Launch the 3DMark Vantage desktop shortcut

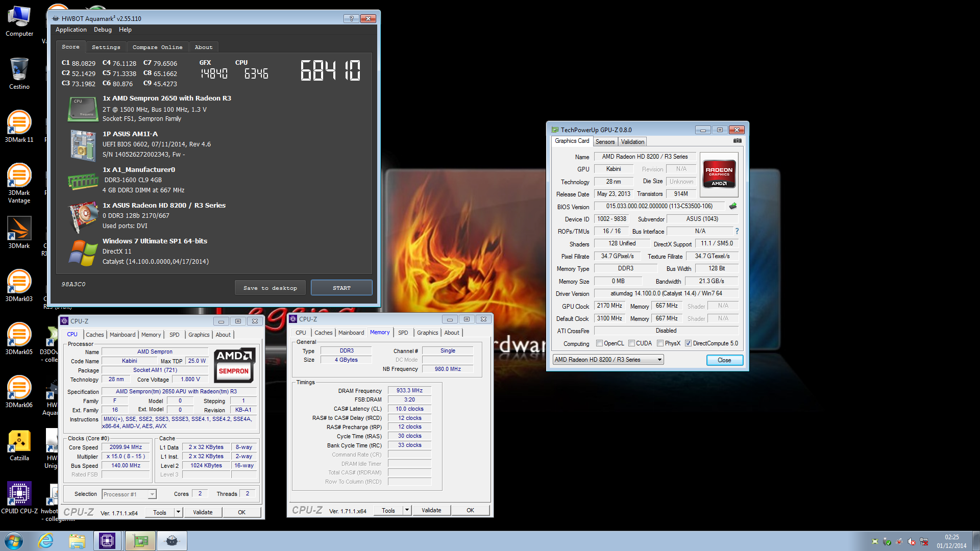[x=19, y=184]
